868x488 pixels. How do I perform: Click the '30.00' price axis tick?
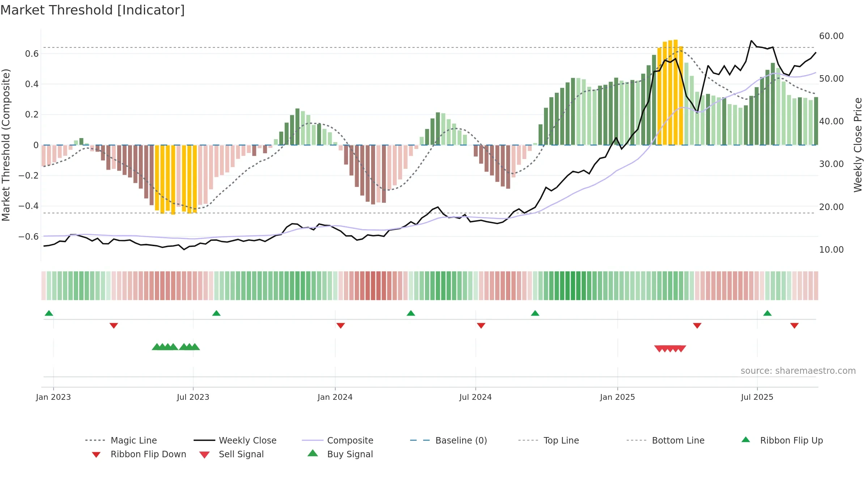831,164
